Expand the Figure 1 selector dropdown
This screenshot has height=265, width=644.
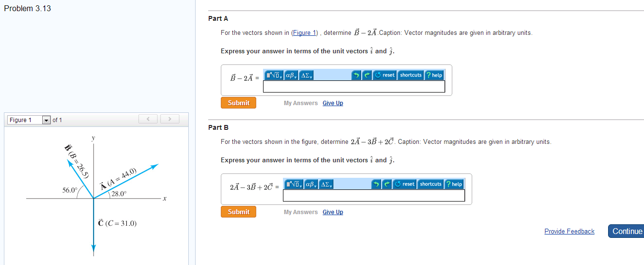[x=47, y=120]
